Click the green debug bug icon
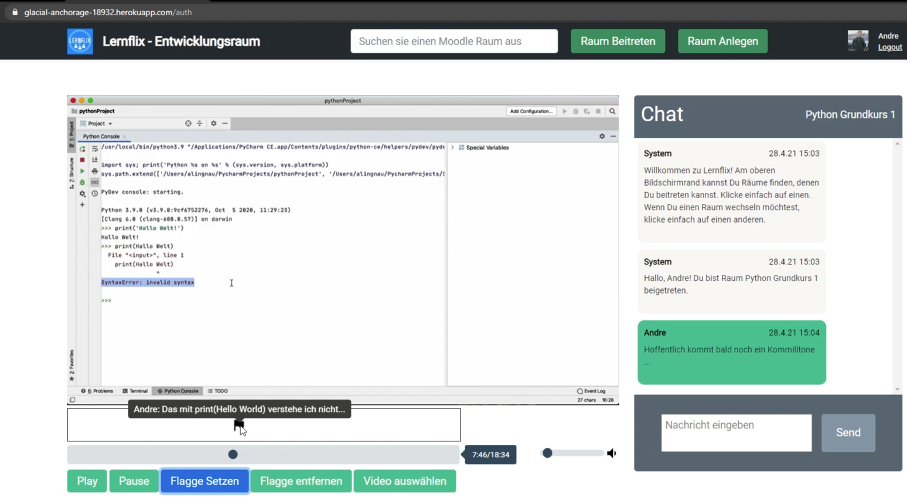908x498 pixels. pos(82,182)
